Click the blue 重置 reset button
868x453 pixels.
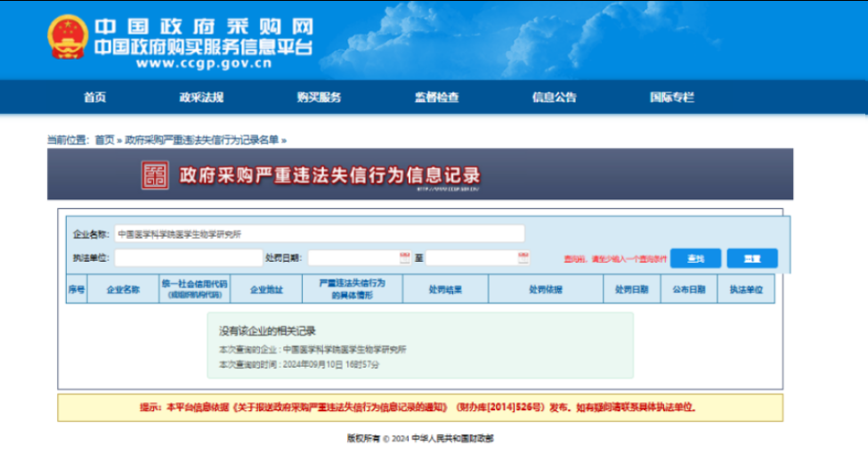[752, 258]
